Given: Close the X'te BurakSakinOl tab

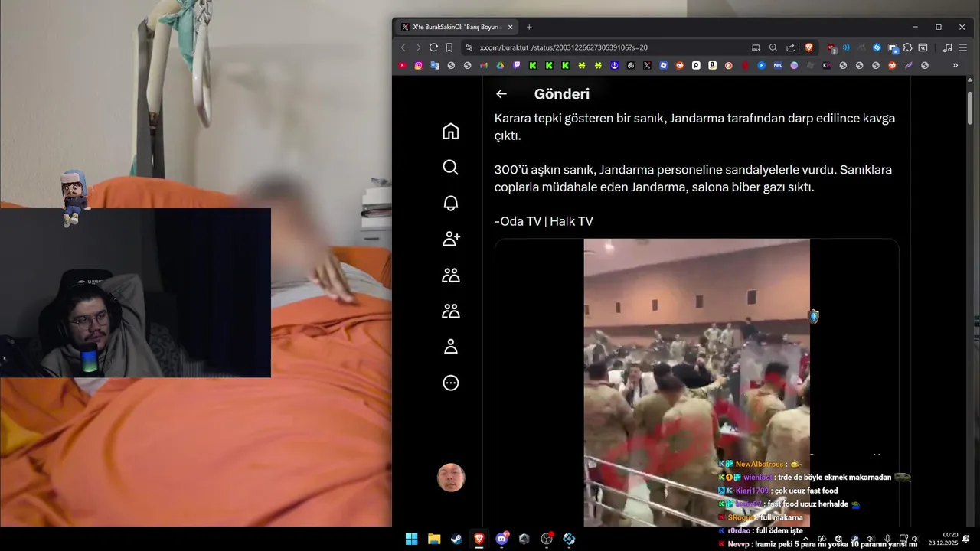Looking at the screenshot, I should [511, 27].
